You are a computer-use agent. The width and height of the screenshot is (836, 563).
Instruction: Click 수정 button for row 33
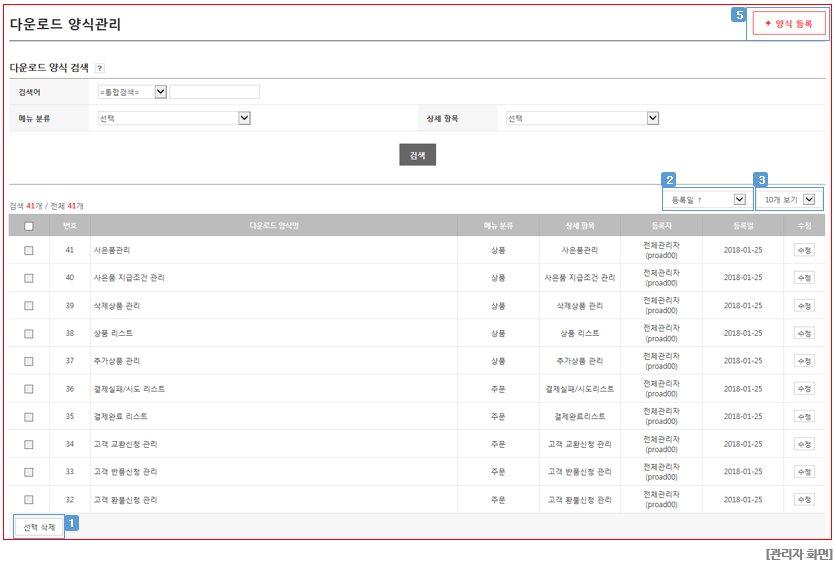point(805,472)
